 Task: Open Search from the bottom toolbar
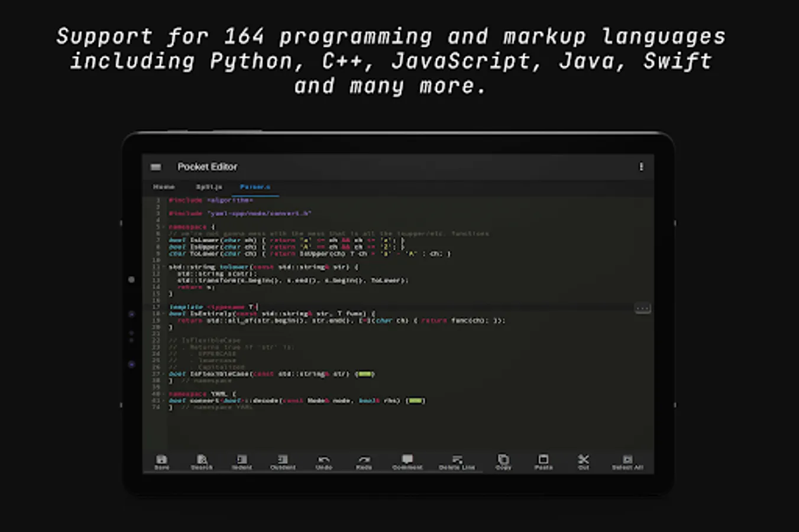(202, 462)
